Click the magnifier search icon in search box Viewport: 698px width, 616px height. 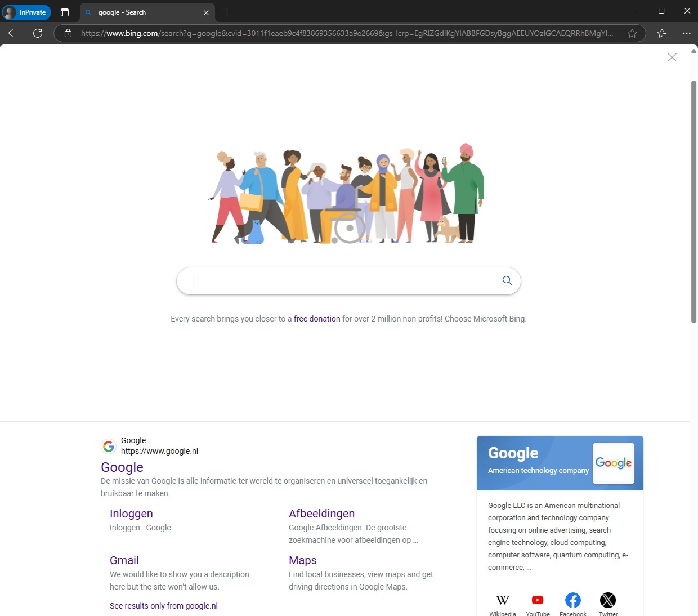pos(507,280)
